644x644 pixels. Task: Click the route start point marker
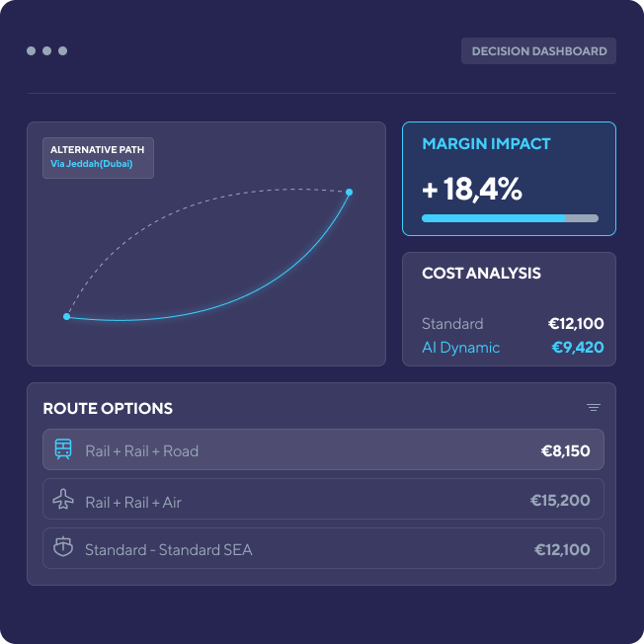pos(66,317)
